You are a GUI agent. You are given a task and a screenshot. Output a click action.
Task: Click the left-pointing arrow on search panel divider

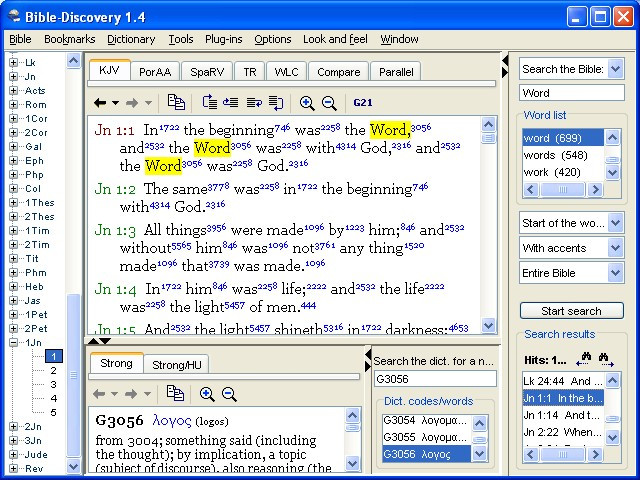tap(505, 61)
